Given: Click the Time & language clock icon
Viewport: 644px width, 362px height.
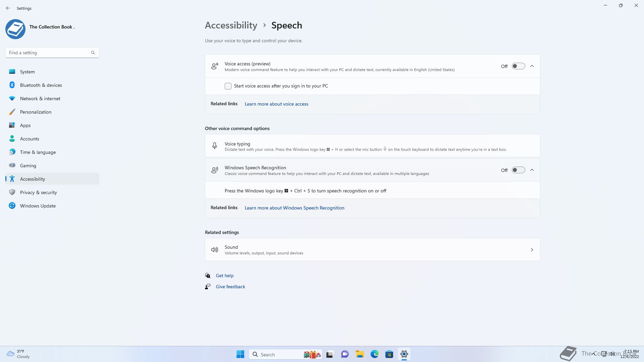Looking at the screenshot, I should click(x=12, y=152).
